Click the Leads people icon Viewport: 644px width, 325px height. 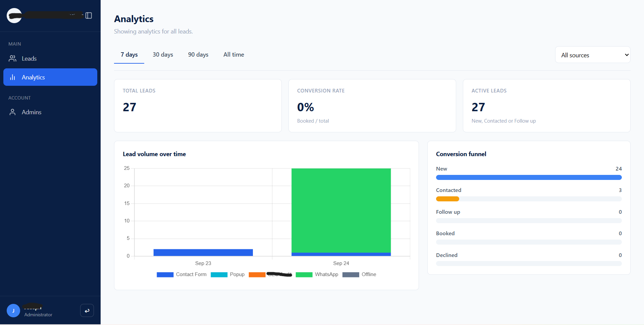click(12, 59)
